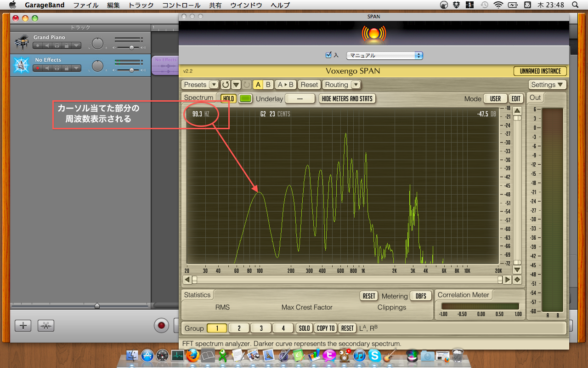The width and height of the screenshot is (588, 368).
Task: Select the Spectrum tab
Action: point(199,98)
